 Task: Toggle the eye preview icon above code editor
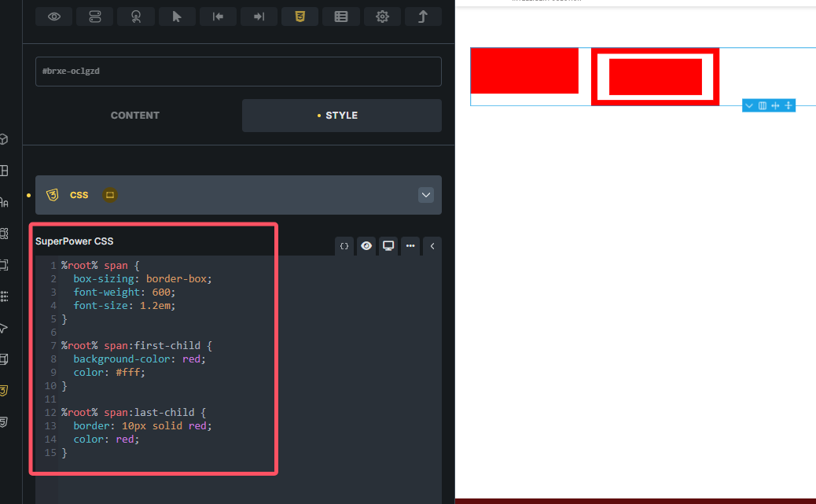(366, 246)
